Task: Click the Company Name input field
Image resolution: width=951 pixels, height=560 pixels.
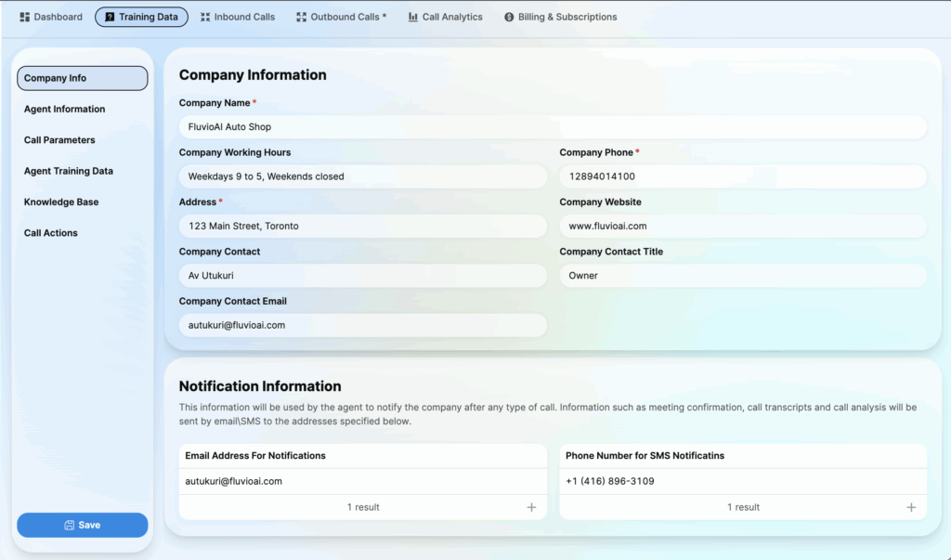Action: [x=553, y=127]
